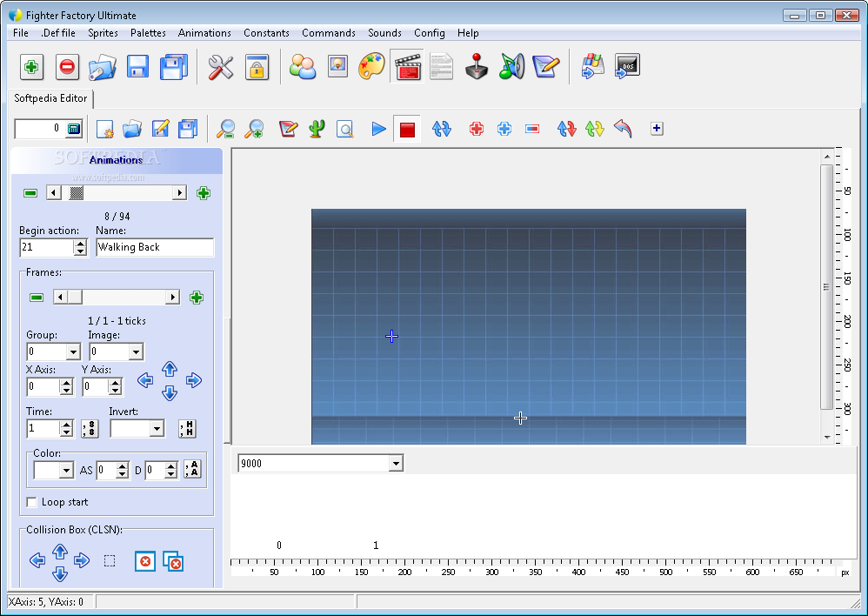Click the animations scrollbar thumb
The height and width of the screenshot is (616, 868).
pos(77,193)
